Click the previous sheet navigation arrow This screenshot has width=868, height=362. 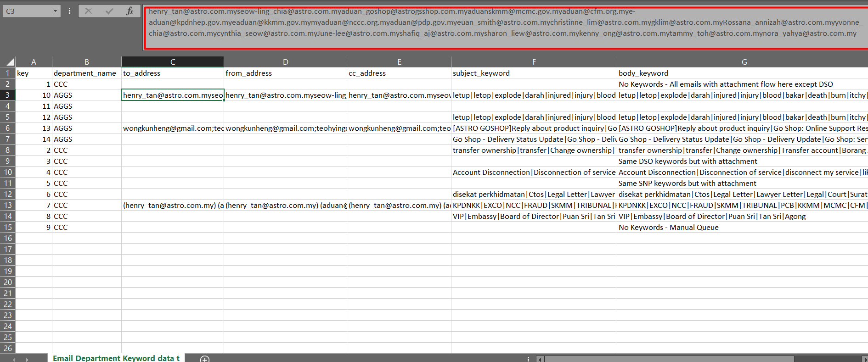(x=14, y=359)
